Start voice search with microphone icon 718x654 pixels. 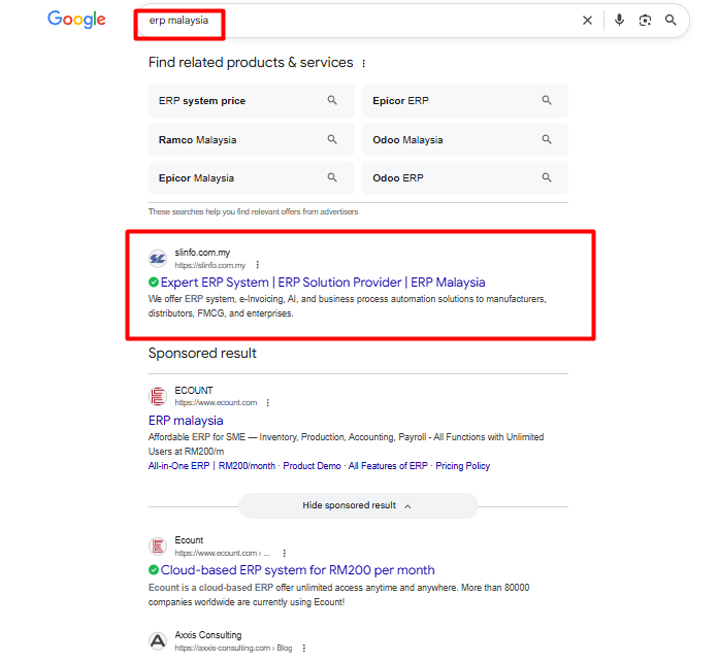(x=619, y=20)
